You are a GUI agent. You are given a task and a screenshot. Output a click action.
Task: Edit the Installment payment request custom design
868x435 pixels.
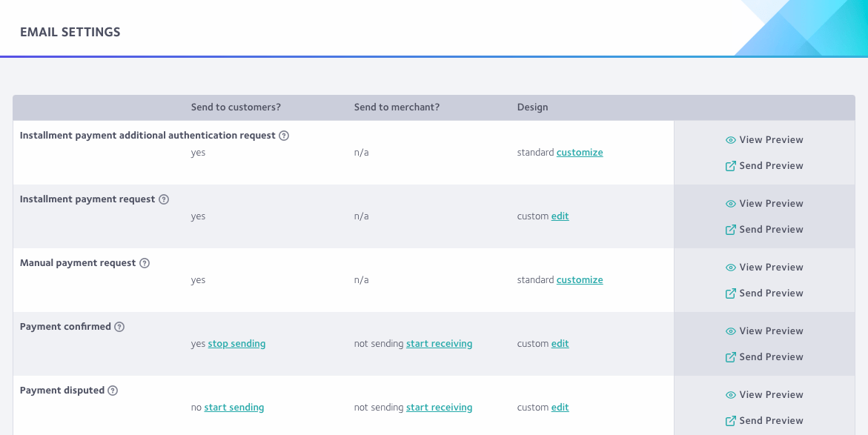(x=560, y=216)
